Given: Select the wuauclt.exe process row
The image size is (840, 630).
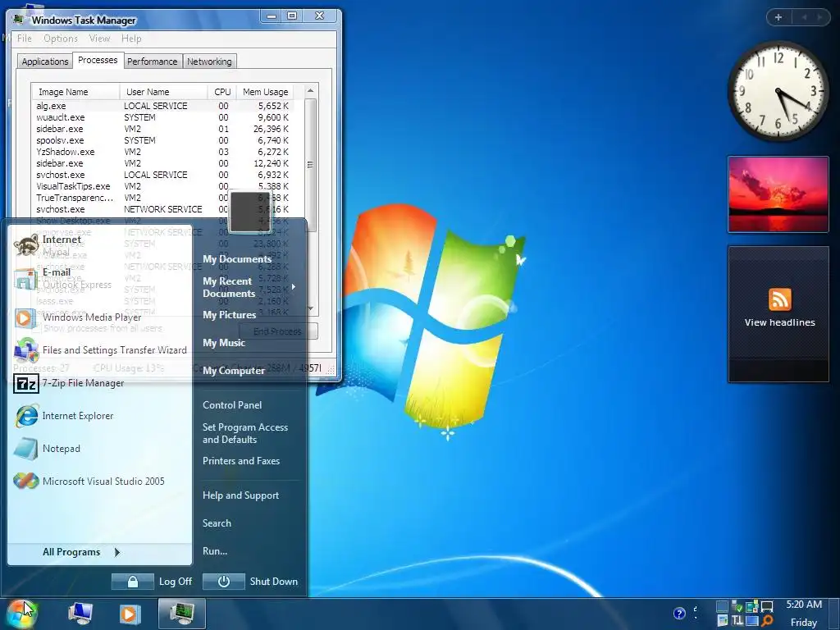Looking at the screenshot, I should click(163, 117).
